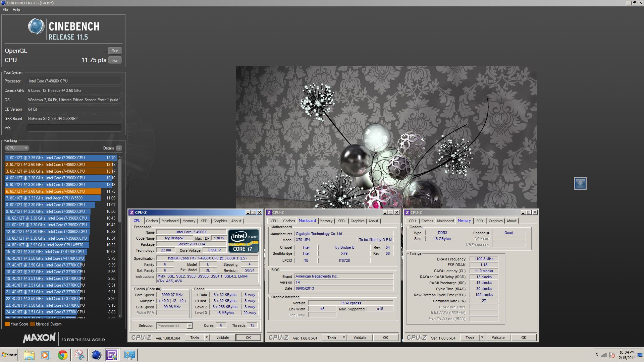Open Memory tab in CPU-Z Mainboard window

(x=326, y=221)
